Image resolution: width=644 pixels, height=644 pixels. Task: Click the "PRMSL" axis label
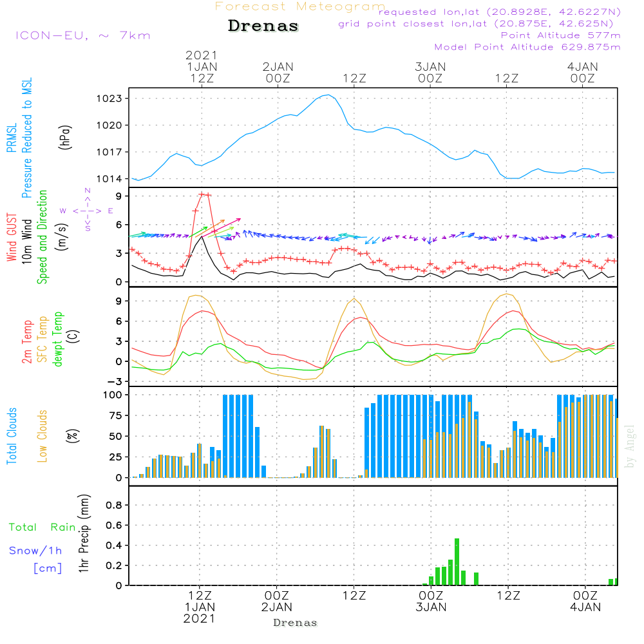[12, 138]
